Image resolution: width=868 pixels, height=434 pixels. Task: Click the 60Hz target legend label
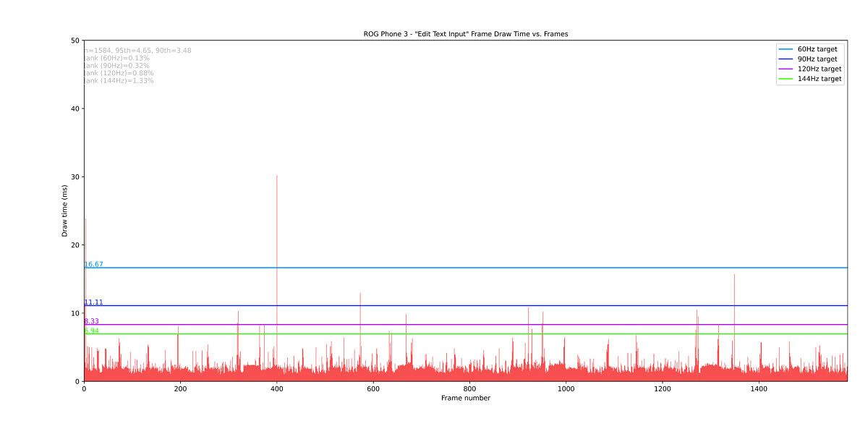pos(817,49)
